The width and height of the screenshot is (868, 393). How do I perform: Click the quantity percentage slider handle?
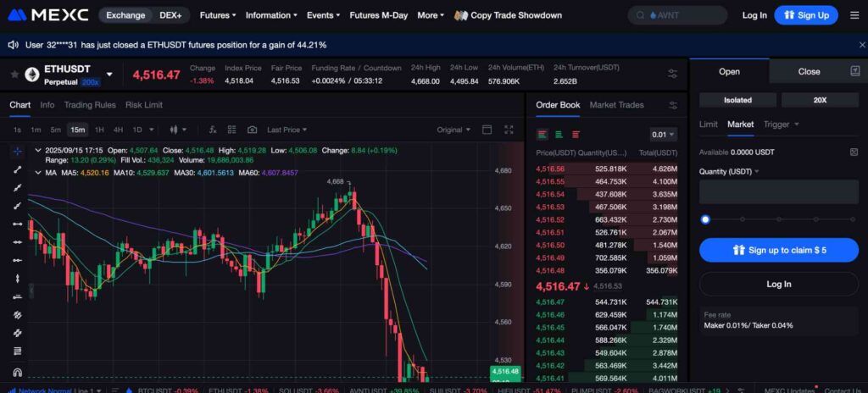(x=704, y=219)
